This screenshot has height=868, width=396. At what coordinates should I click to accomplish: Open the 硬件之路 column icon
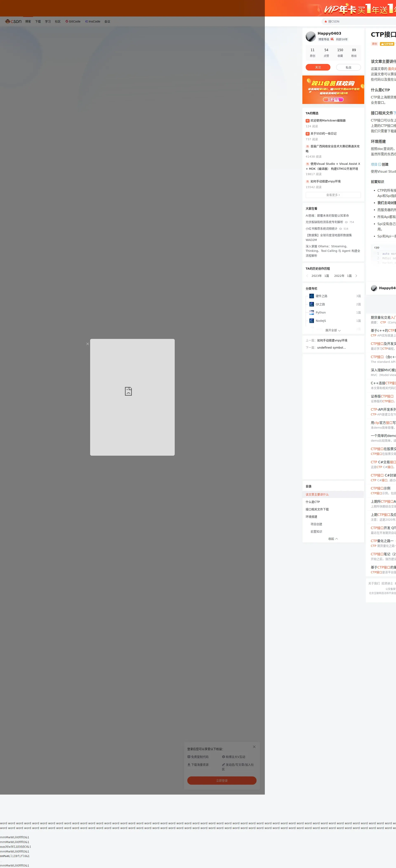tap(312, 296)
